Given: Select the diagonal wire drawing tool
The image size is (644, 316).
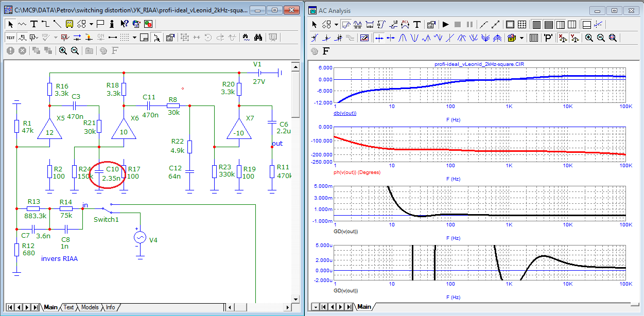Looking at the screenshot, I should pos(57,24).
